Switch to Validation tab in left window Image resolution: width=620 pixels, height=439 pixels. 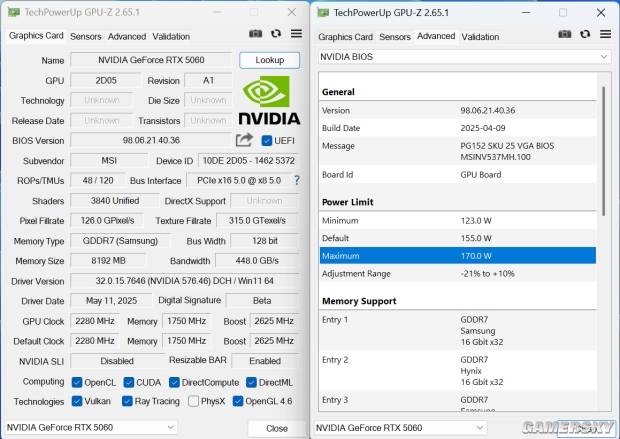click(171, 36)
